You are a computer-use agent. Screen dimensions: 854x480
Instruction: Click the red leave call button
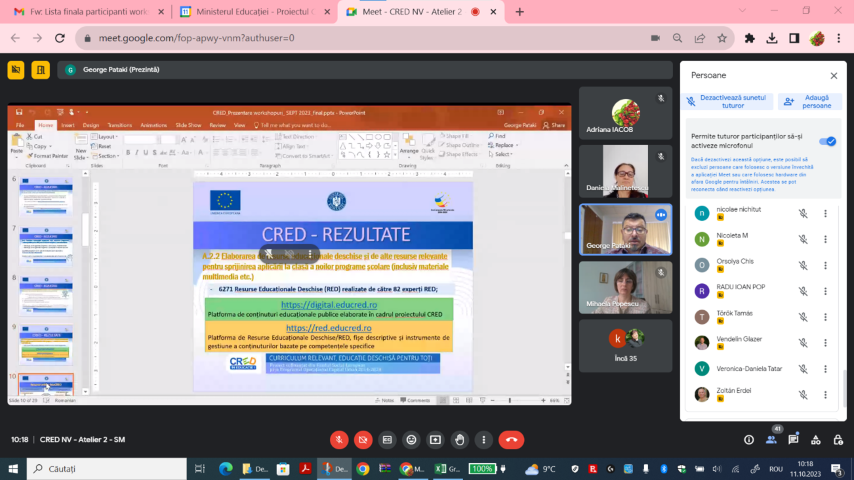[512, 439]
